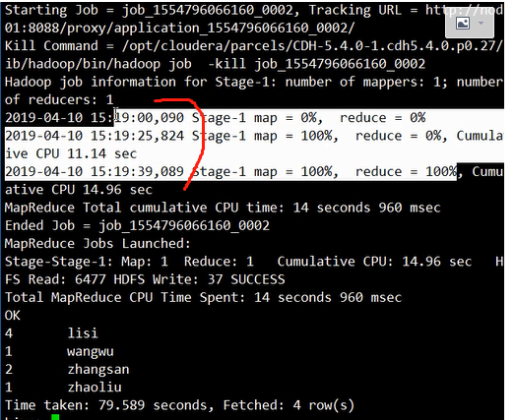This screenshot has width=515, height=420.
Task: Click 'Ended Job = job_1554796066160_0002' line
Action: click(137, 226)
